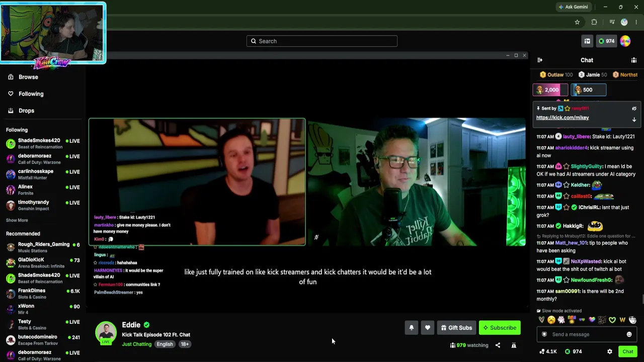Toggle notification bell for Eddie
Viewport: 644px width, 362px height.
point(412,328)
